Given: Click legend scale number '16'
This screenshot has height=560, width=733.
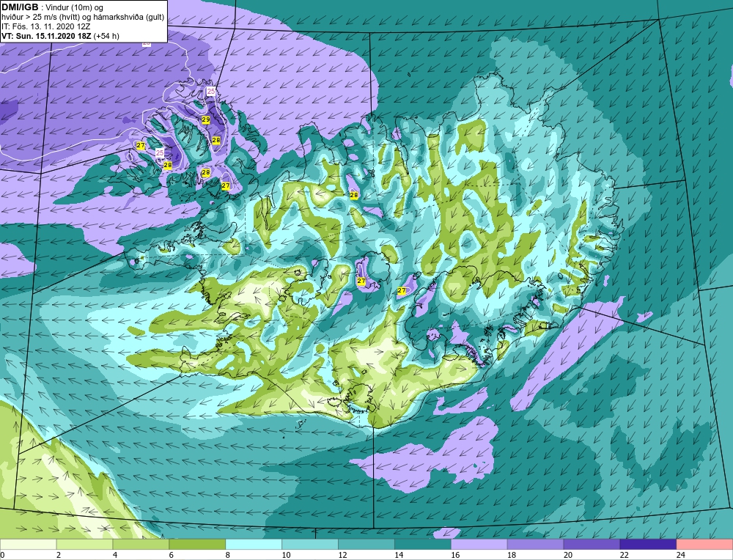Looking at the screenshot, I should pos(455,555).
